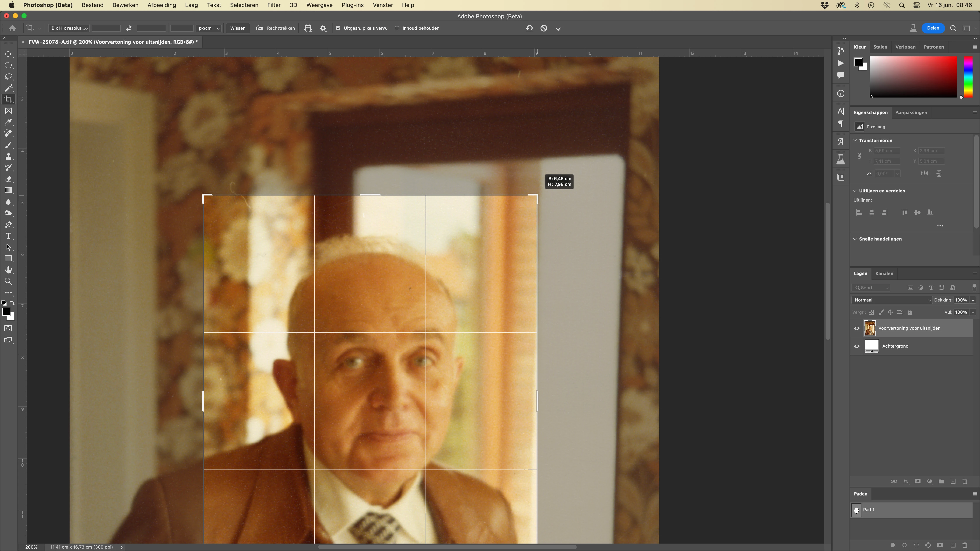Click the crop overlay grid options icon
This screenshot has height=551, width=980.
[308, 28]
